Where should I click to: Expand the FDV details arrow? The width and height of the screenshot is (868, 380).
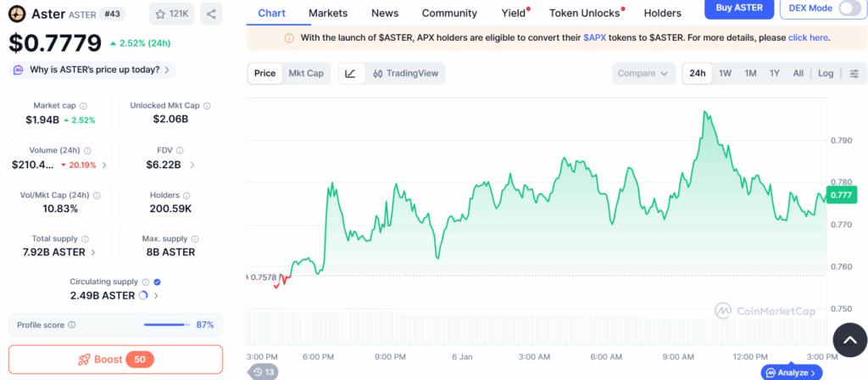pos(192,165)
